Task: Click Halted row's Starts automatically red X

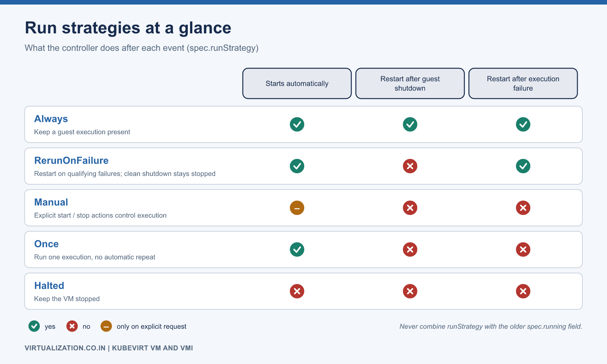Action: coord(297,291)
